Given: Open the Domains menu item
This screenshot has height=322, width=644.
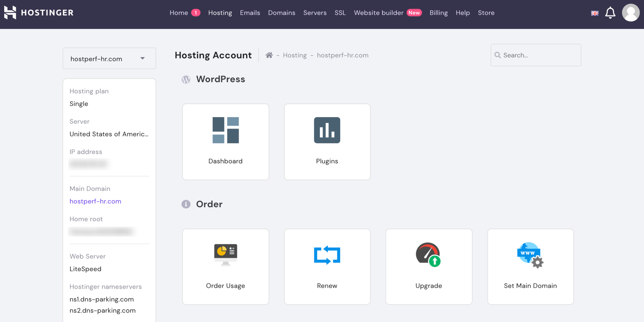Looking at the screenshot, I should click(x=282, y=13).
